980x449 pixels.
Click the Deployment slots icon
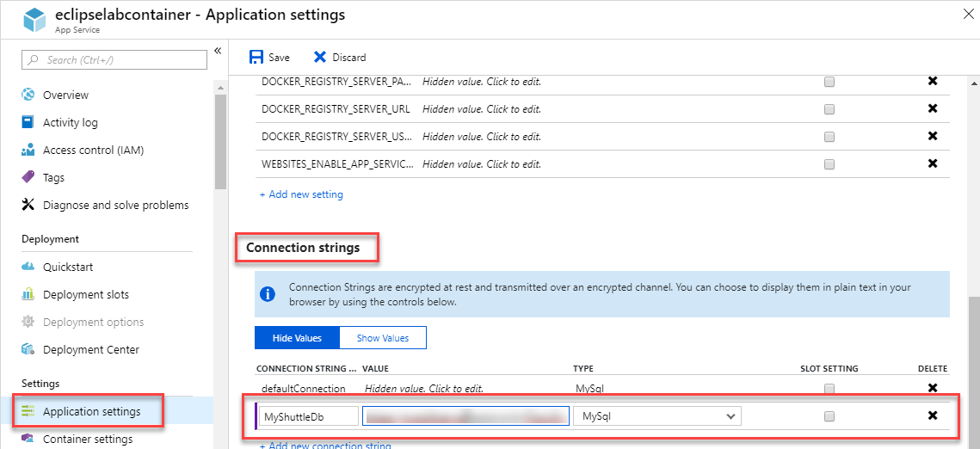[x=28, y=294]
